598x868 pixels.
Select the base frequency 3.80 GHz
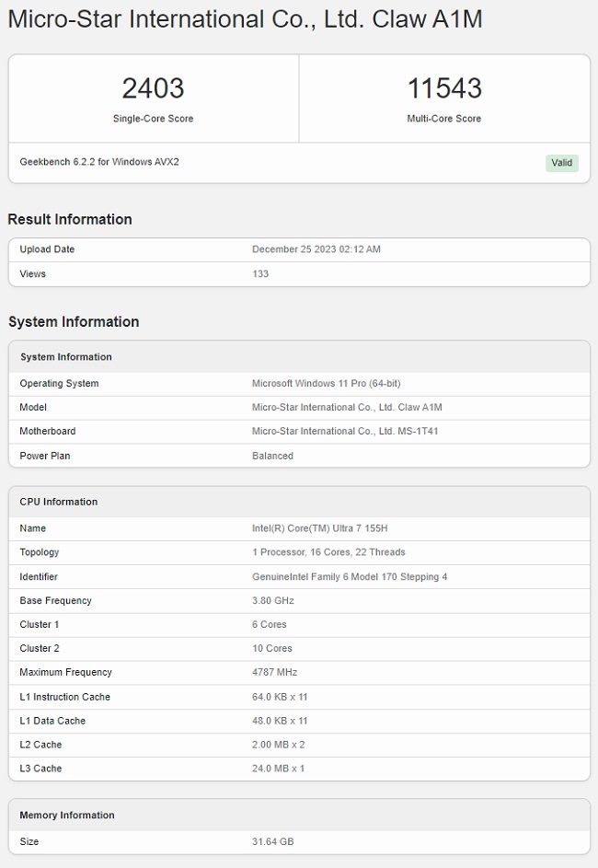(x=272, y=601)
